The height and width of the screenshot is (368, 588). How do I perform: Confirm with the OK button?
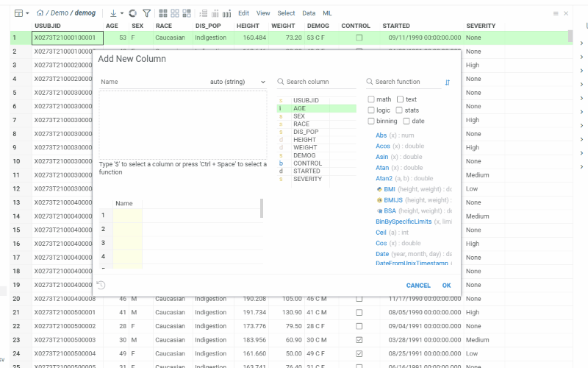click(446, 286)
